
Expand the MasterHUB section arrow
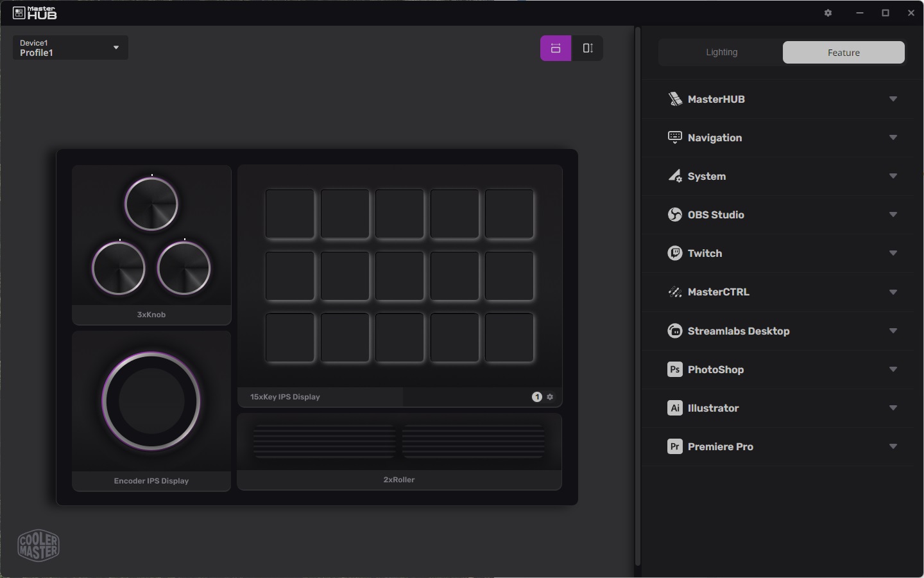(893, 99)
